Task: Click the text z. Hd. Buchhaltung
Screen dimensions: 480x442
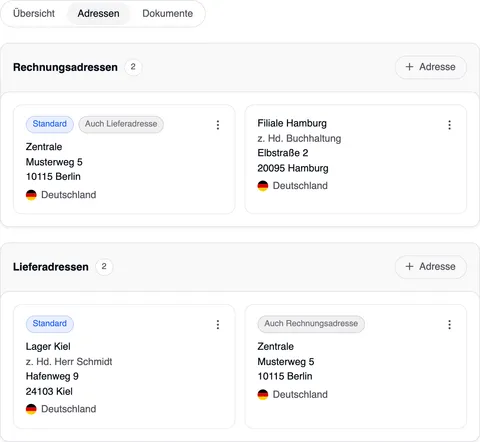Action: coord(299,138)
